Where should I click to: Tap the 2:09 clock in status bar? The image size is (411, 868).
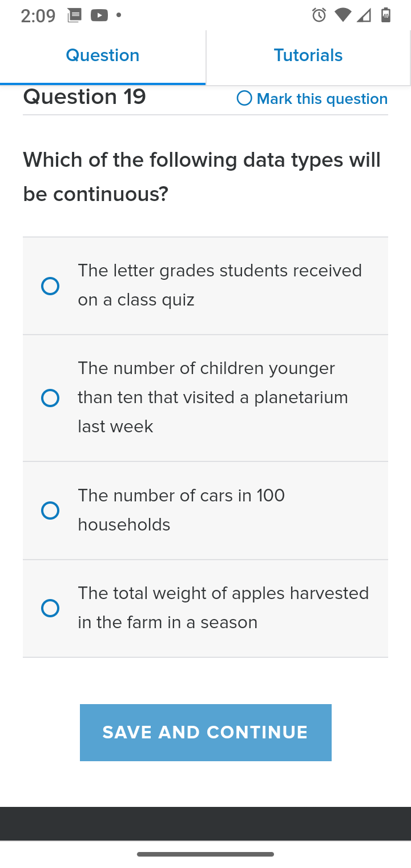[38, 16]
